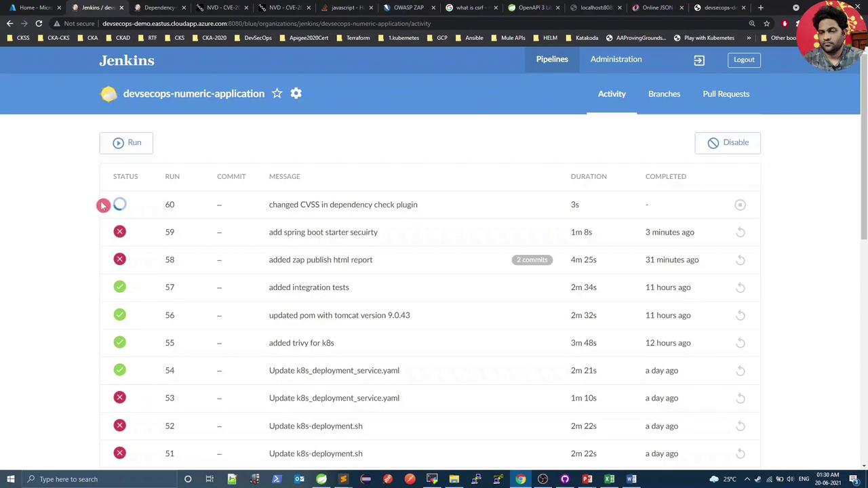Click the rerun icon for run 53
Image resolution: width=868 pixels, height=488 pixels.
coord(741,399)
